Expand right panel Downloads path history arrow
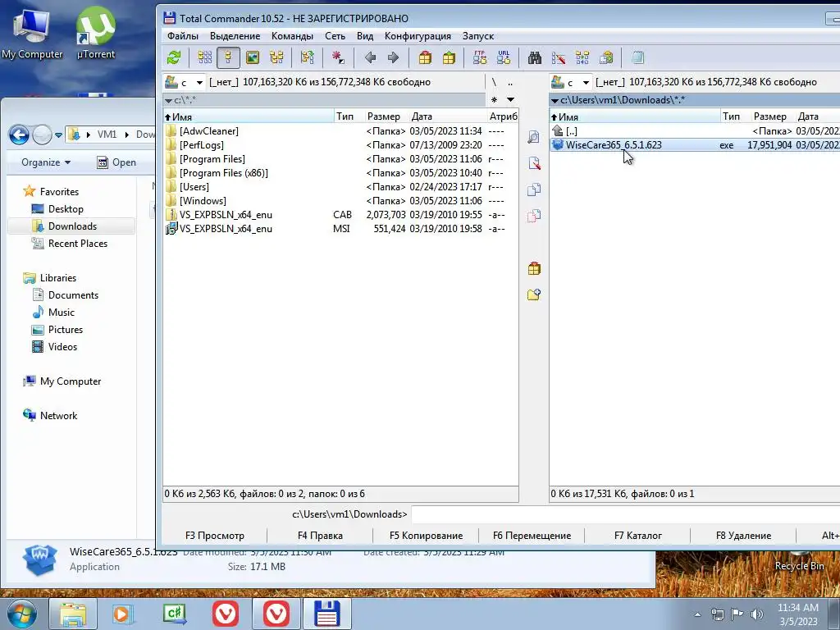 point(555,100)
